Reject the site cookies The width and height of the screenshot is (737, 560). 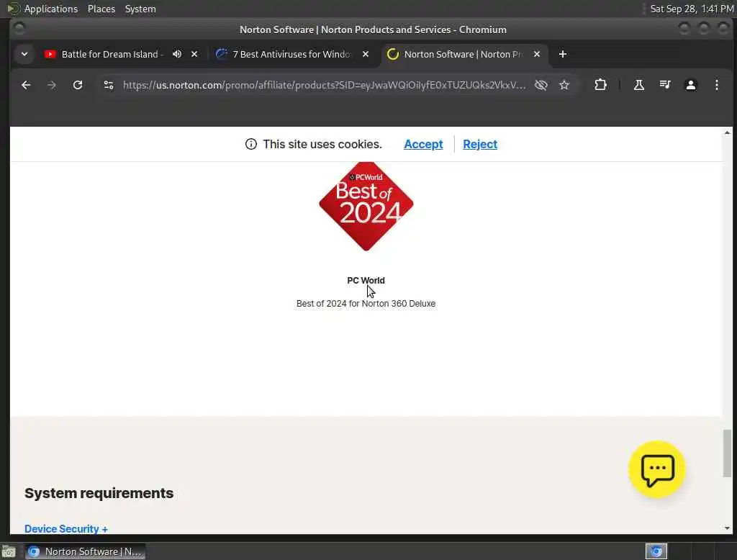click(x=480, y=145)
